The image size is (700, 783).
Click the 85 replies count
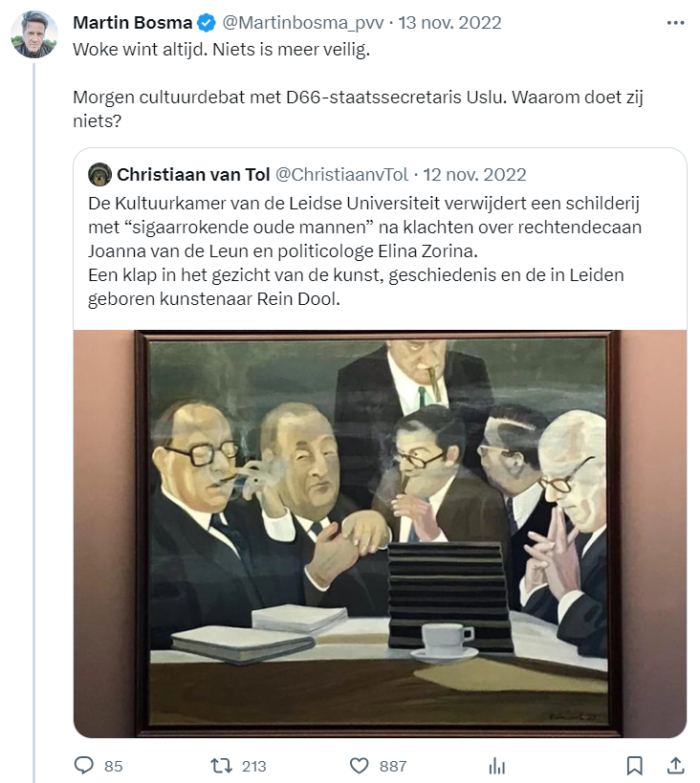pyautogui.click(x=114, y=766)
